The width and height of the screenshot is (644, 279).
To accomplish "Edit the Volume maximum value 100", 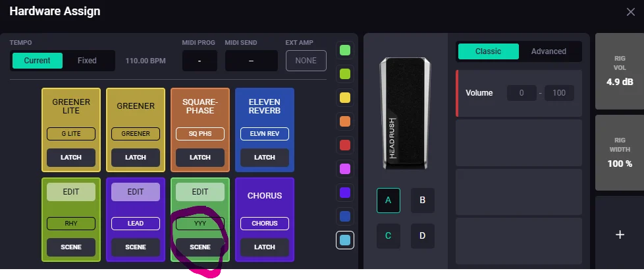I will [559, 93].
